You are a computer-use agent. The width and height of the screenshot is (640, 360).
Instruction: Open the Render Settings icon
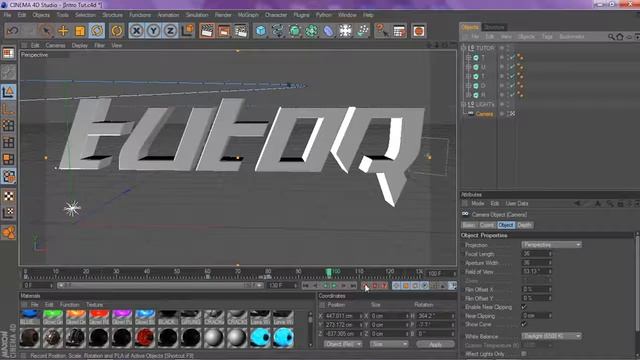[241, 31]
